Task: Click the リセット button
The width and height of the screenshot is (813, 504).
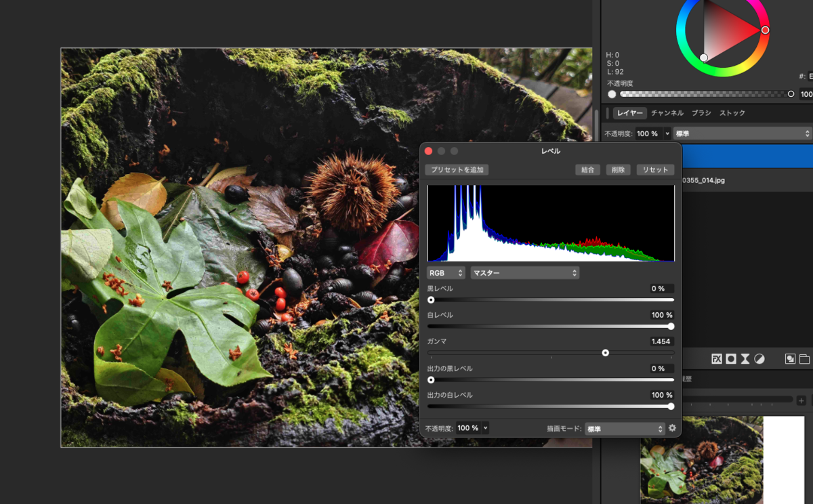Action: 655,170
